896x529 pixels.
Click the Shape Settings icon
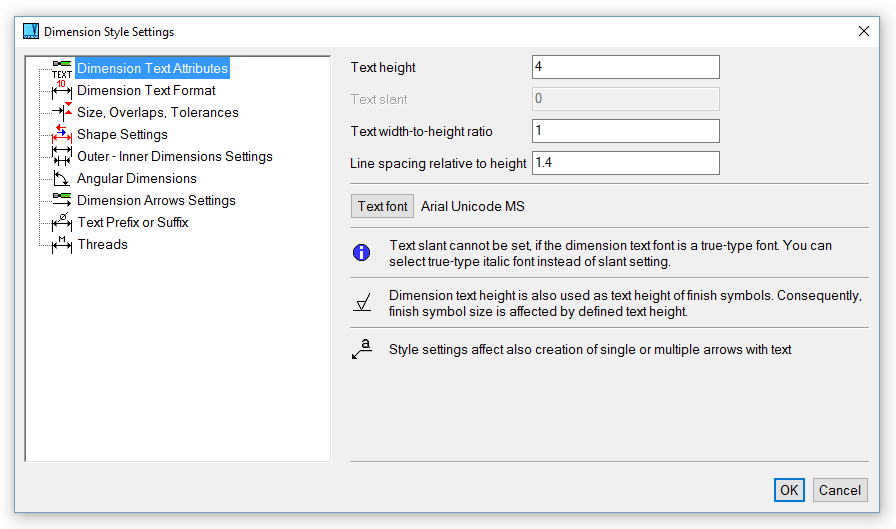[62, 135]
